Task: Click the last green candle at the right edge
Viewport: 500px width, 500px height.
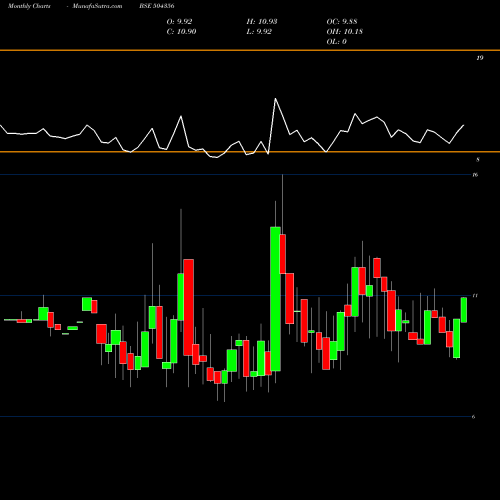Action: [464, 310]
